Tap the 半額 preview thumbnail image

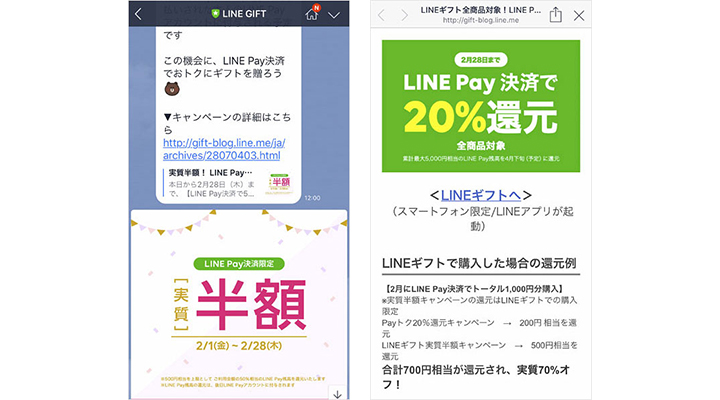[280, 184]
